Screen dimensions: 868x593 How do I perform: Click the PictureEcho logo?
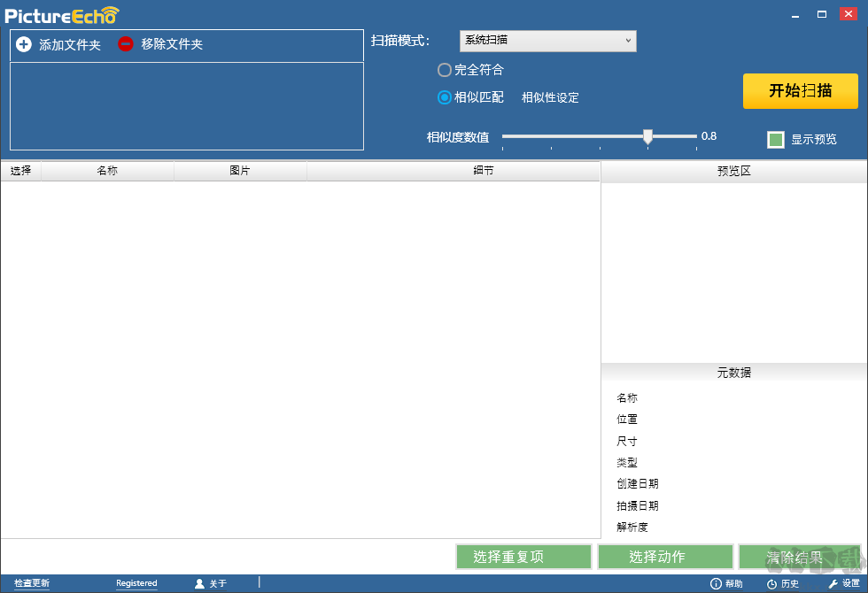pos(59,14)
